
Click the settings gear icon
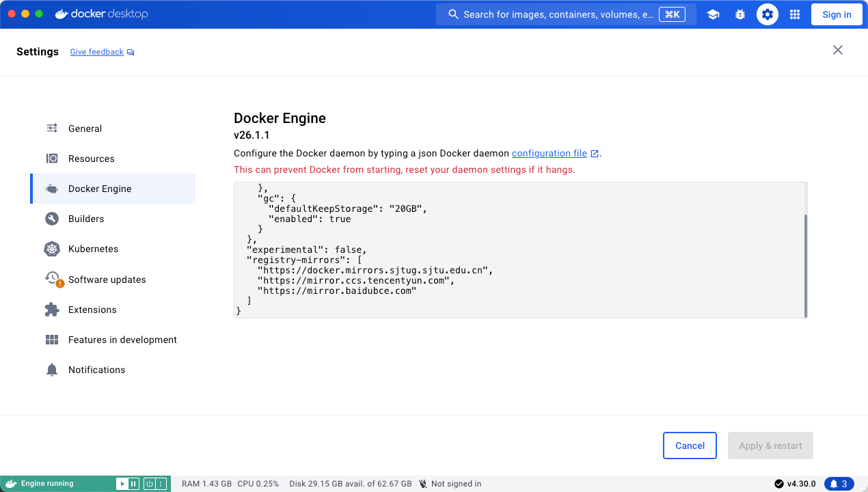[768, 14]
